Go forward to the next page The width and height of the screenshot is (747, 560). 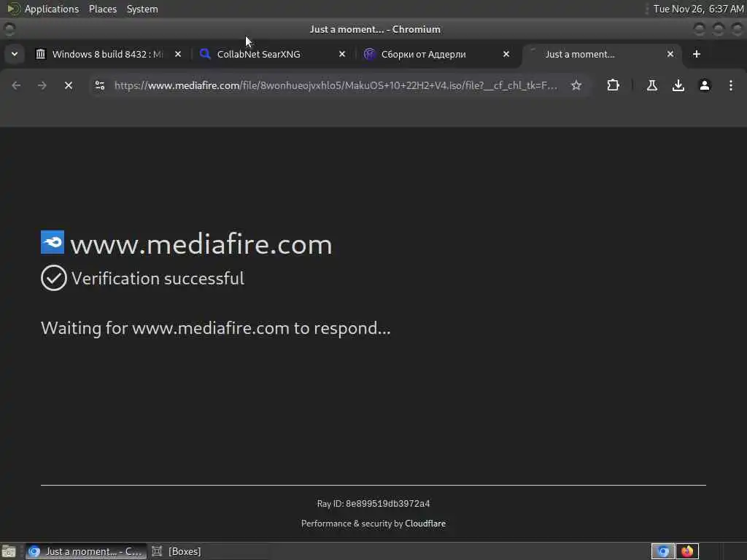tap(42, 85)
